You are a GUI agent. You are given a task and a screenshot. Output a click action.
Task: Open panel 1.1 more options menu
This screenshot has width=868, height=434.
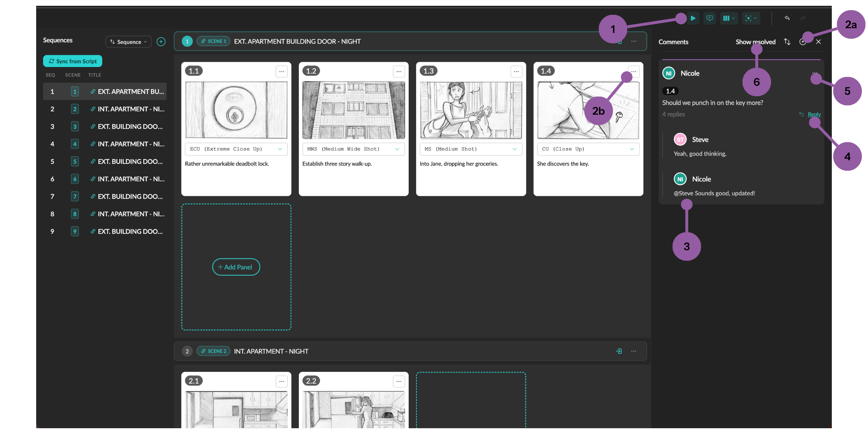tap(281, 72)
